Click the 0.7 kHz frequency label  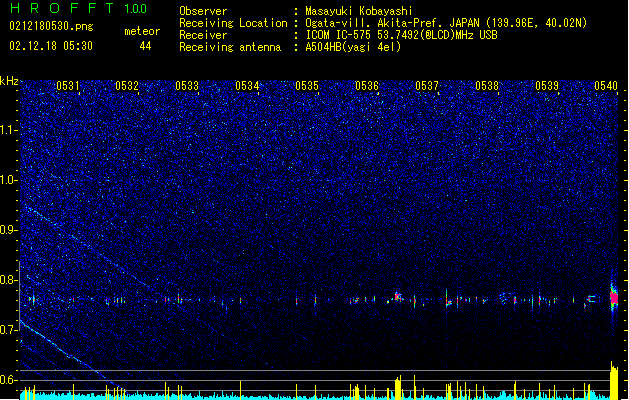9,330
